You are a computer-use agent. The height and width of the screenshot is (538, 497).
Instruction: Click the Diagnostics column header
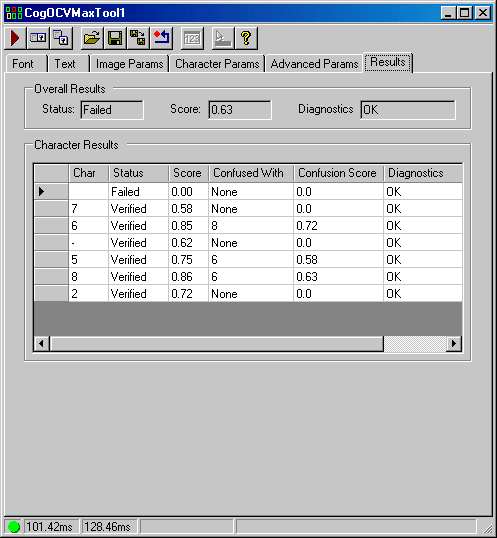[x=423, y=173]
